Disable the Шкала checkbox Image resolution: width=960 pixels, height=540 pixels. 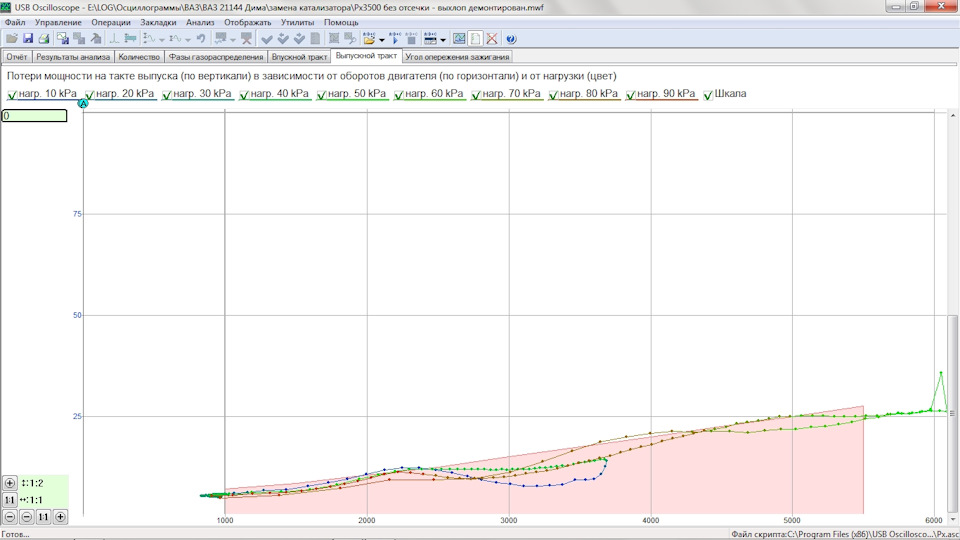[x=708, y=95]
